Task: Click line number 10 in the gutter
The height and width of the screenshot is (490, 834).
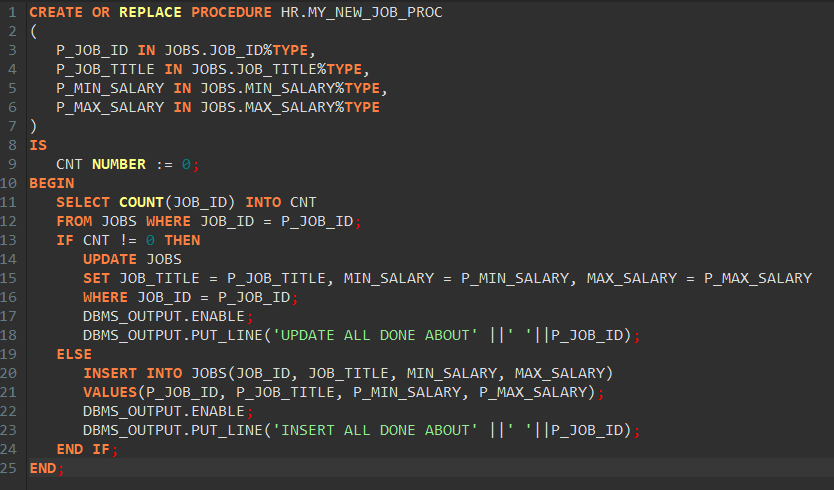Action: (9, 184)
